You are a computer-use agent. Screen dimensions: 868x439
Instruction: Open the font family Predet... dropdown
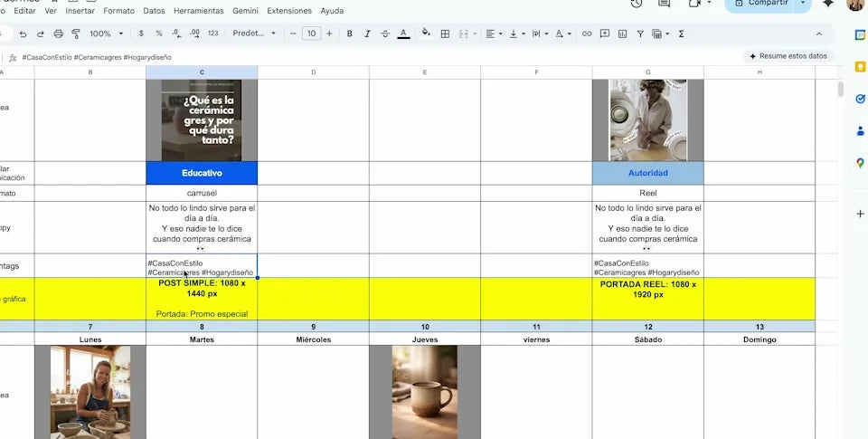(253, 33)
